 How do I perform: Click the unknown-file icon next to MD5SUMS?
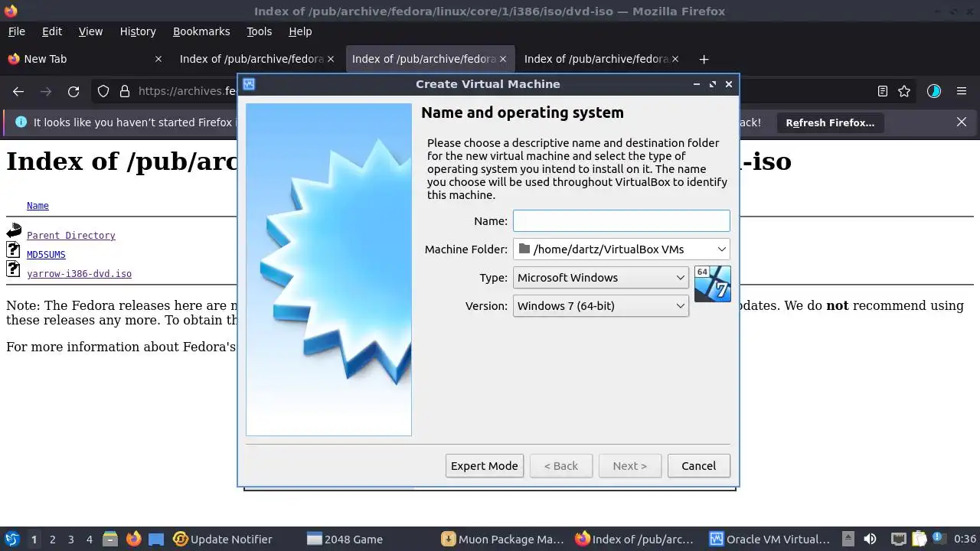13,249
